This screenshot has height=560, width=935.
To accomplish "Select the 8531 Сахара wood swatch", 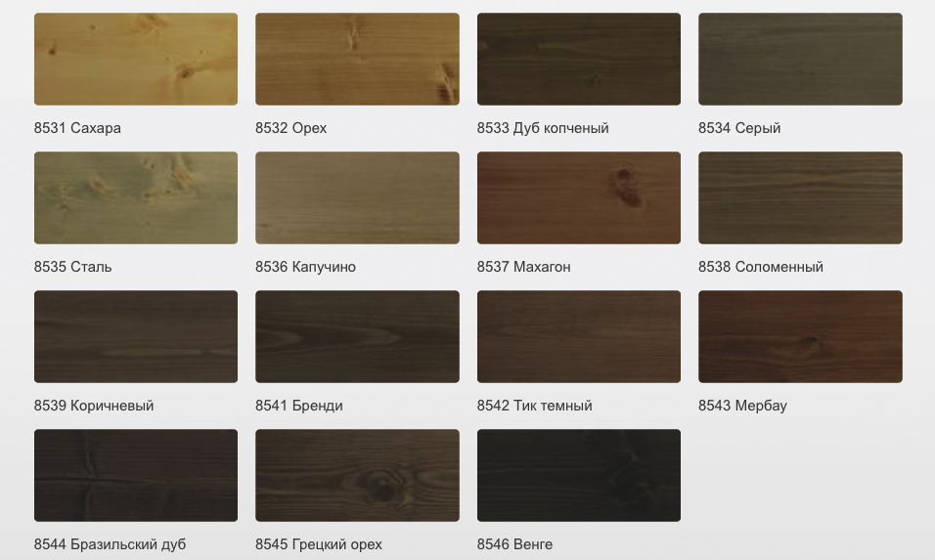I will (x=136, y=59).
